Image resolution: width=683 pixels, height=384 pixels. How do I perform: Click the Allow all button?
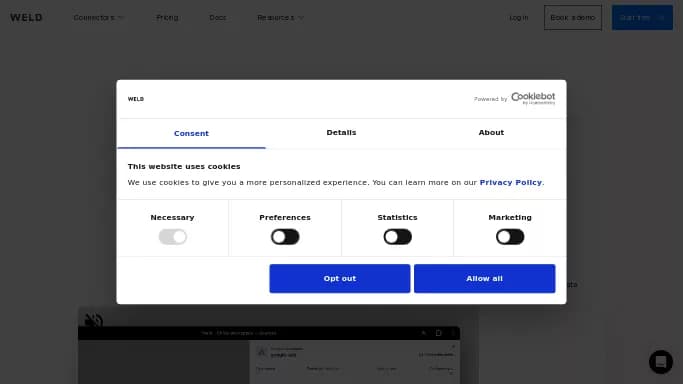pos(484,278)
